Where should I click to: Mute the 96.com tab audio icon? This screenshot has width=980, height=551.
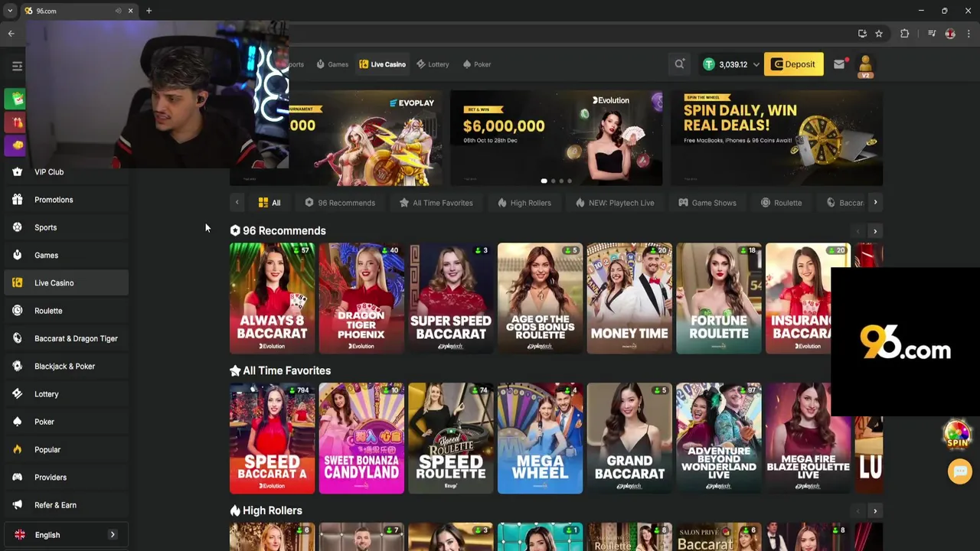(118, 11)
